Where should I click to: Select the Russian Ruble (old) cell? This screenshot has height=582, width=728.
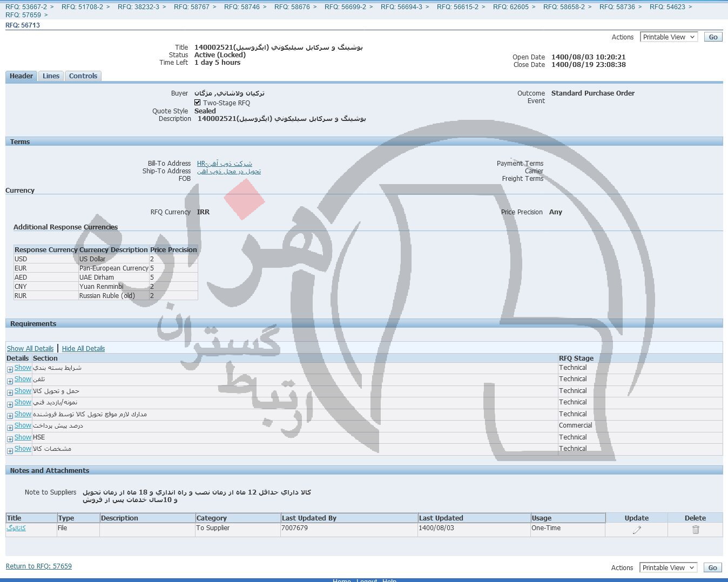[x=114, y=296]
